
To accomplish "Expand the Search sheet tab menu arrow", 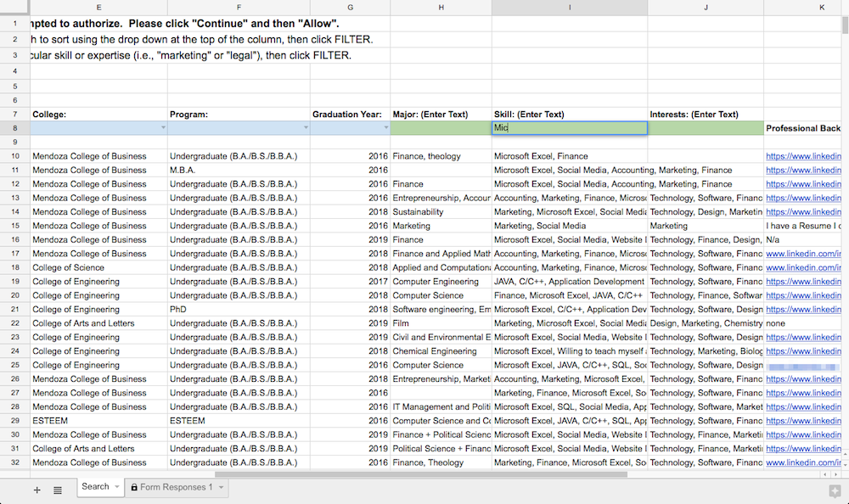I will point(116,487).
